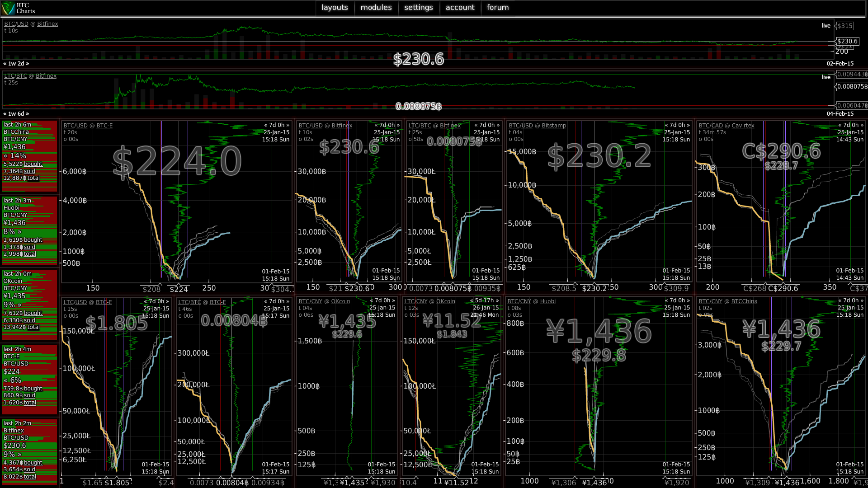Click the large $230.2 price on Bitstamp chart
The width and height of the screenshot is (868, 488).
599,156
